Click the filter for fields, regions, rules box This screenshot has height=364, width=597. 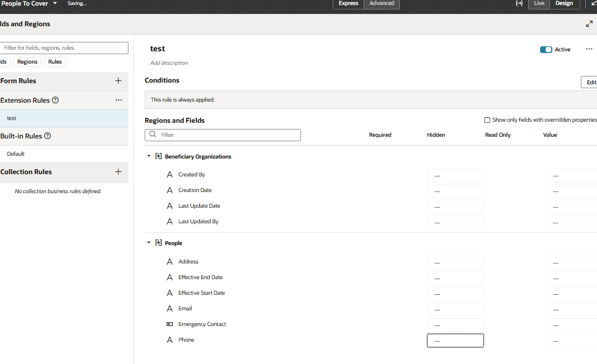click(x=64, y=47)
